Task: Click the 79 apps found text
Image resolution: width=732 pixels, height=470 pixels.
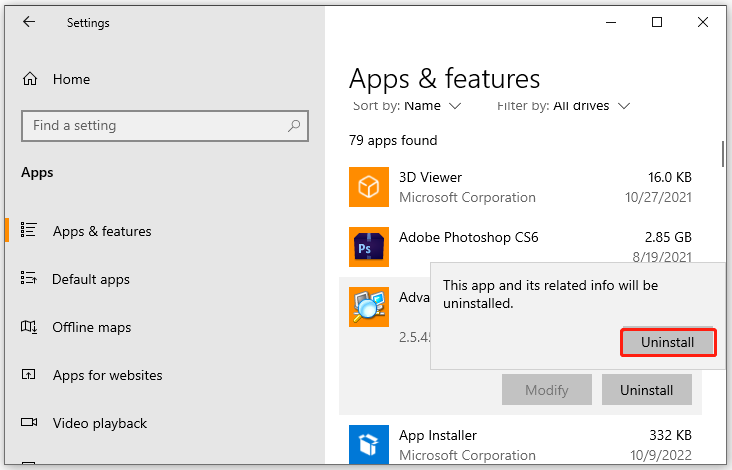Action: [x=393, y=140]
